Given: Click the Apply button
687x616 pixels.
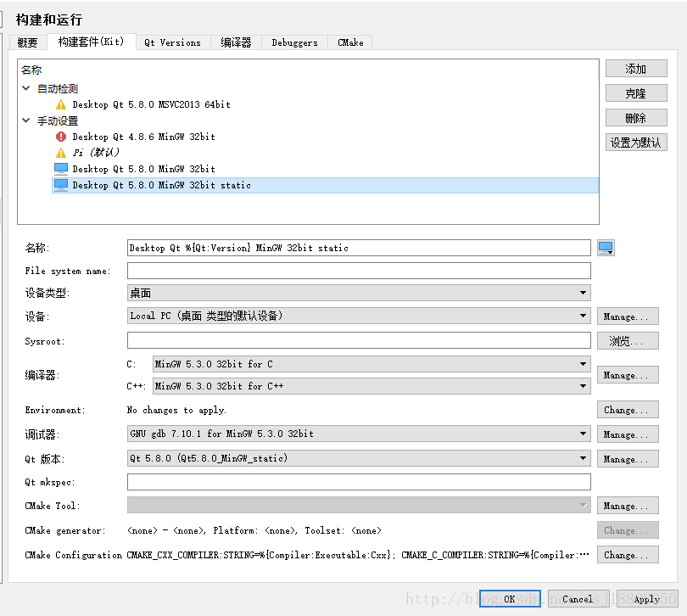Looking at the screenshot, I should (646, 599).
